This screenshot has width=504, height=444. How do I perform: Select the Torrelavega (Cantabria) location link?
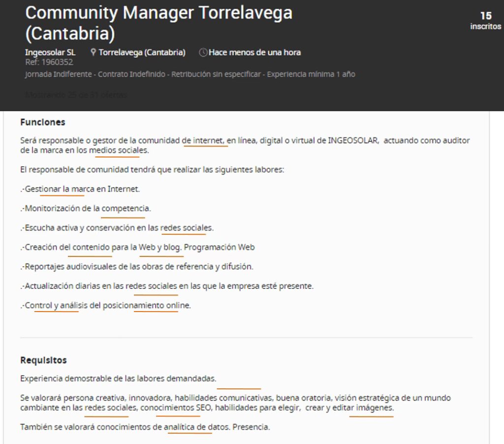pos(142,52)
